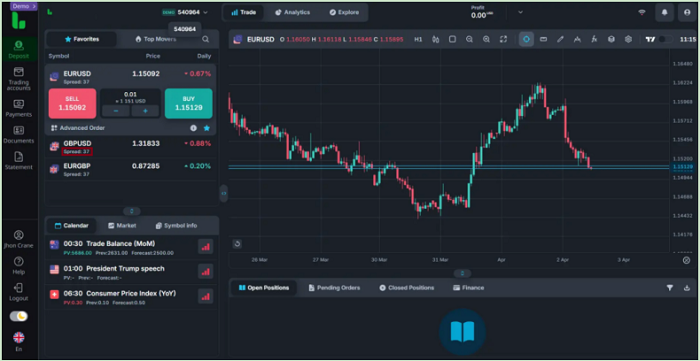This screenshot has width=700, height=361.
Task: Select the ruler measure tool
Action: (543, 39)
